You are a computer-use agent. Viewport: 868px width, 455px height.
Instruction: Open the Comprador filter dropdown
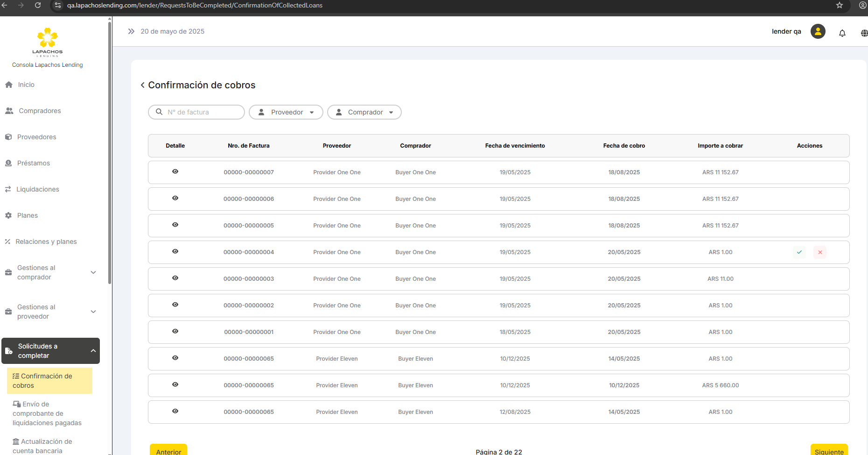tap(364, 112)
